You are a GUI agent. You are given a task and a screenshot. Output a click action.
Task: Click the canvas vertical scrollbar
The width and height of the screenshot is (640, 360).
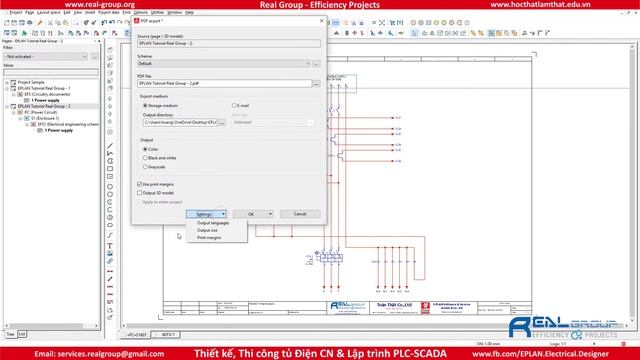pos(632,184)
